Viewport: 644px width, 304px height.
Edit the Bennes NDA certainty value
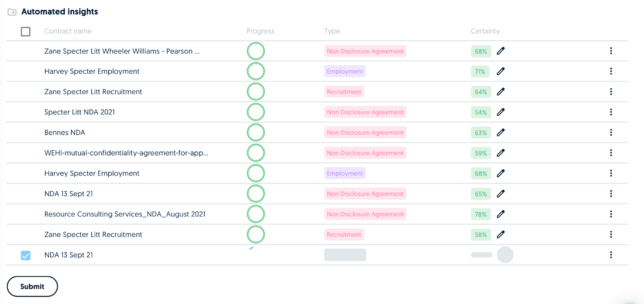500,132
